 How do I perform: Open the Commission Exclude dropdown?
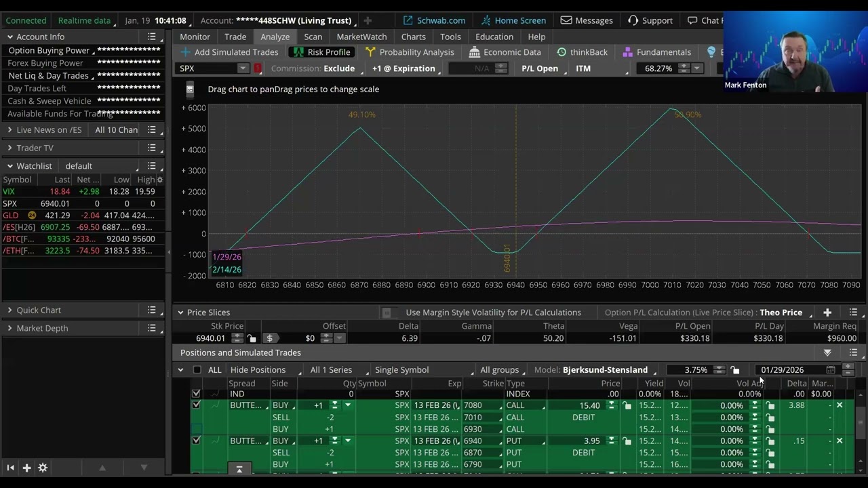tap(317, 68)
